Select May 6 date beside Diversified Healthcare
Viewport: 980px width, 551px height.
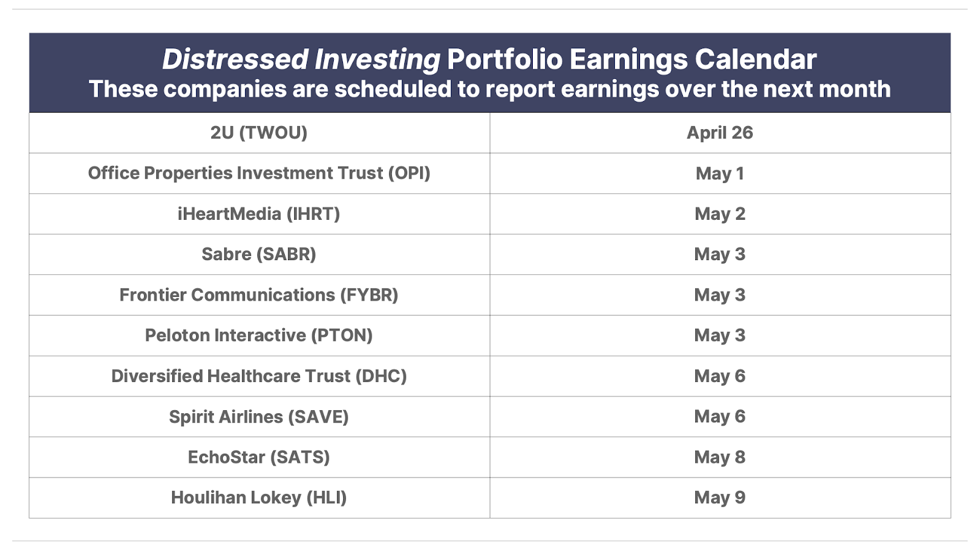click(x=720, y=376)
